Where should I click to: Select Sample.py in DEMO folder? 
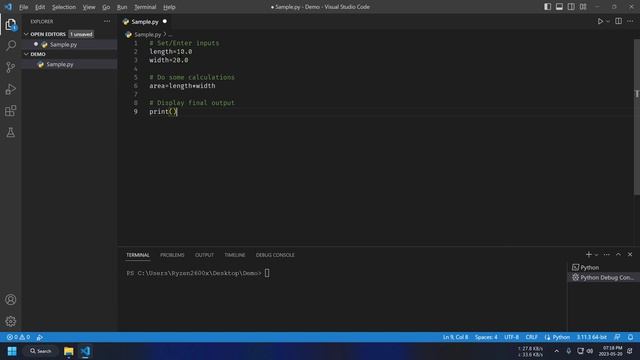[x=60, y=64]
